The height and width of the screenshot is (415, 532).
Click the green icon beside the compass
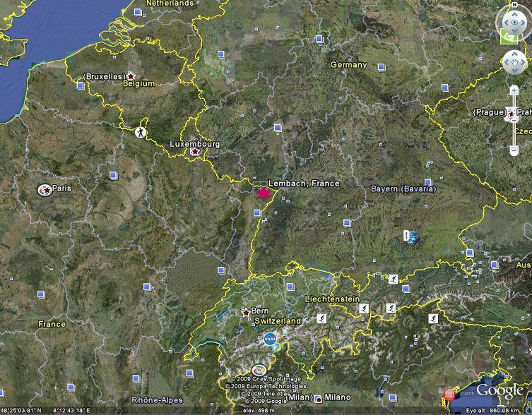coord(507,37)
